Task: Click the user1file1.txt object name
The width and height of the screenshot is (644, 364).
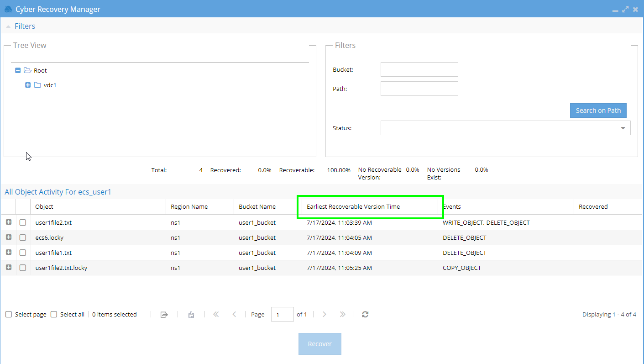Action: [x=53, y=253]
